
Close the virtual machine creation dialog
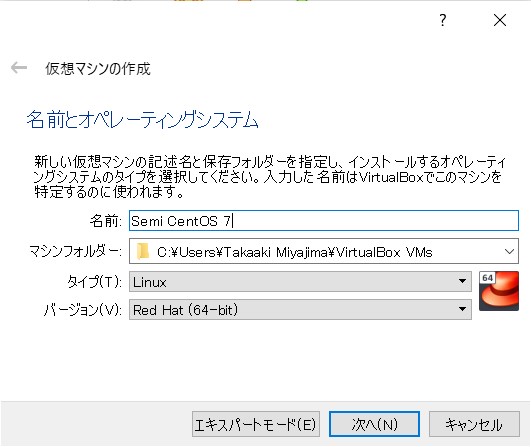coord(500,20)
